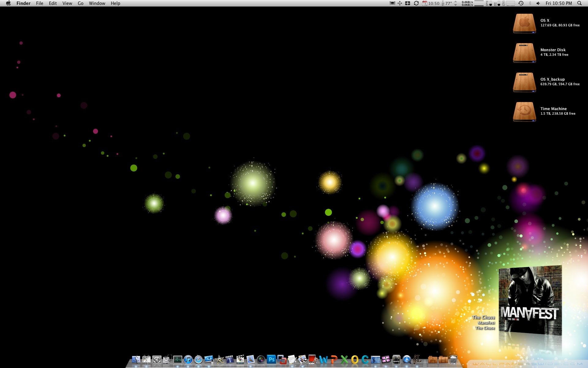Click the Spaces grid menu bar icon

pos(408,3)
